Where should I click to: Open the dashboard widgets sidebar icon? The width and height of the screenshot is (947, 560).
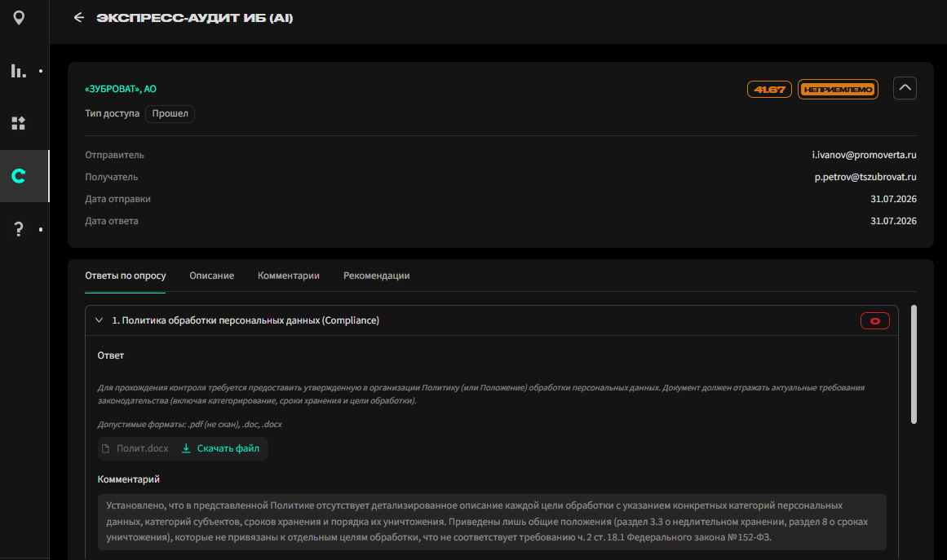point(18,123)
